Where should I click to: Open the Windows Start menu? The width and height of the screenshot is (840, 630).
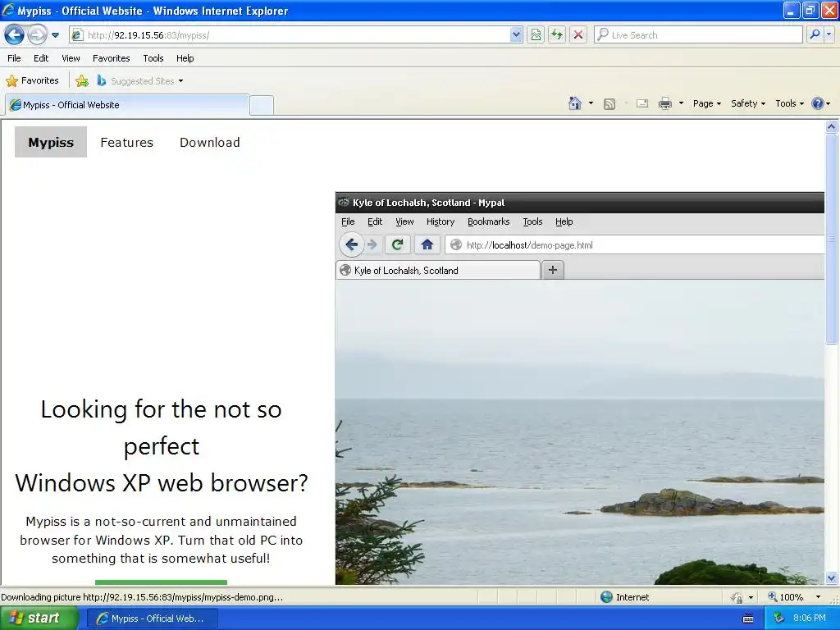click(x=39, y=619)
